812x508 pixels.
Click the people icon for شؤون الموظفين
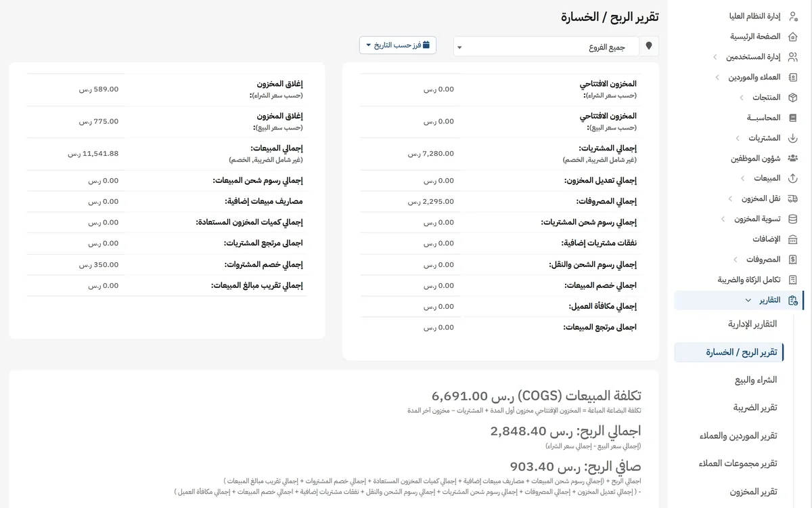pos(793,158)
